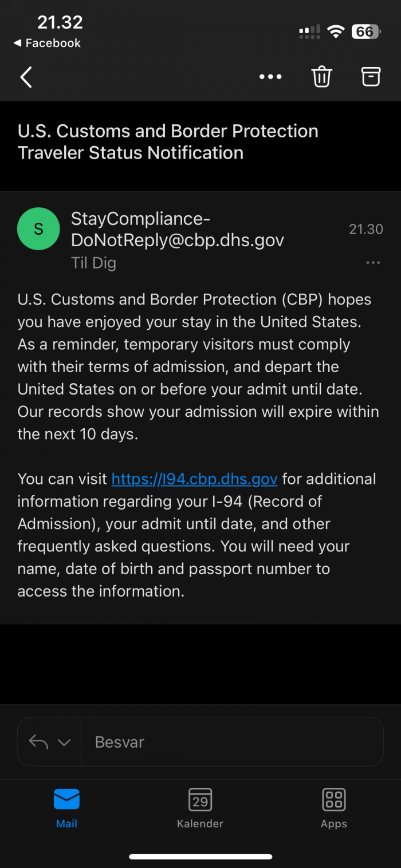Image resolution: width=401 pixels, height=868 pixels.
Task: Expand recipient details "Til Dig"
Action: [93, 263]
